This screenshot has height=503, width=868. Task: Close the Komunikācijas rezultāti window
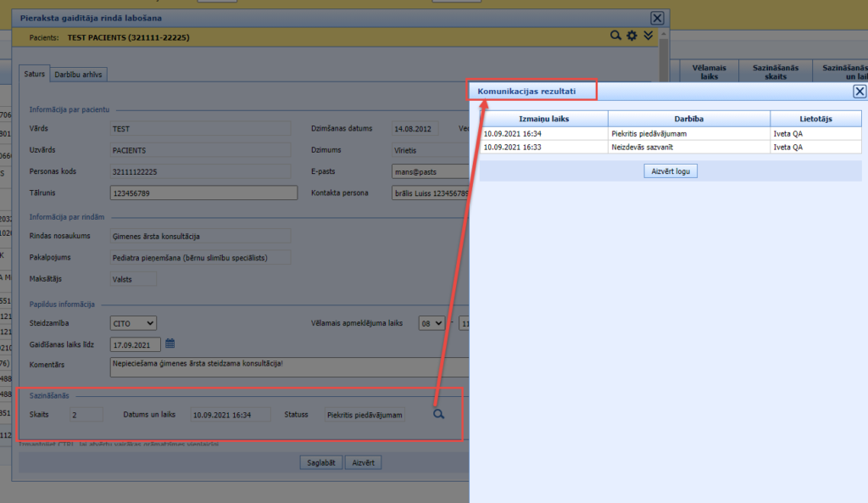coord(859,92)
